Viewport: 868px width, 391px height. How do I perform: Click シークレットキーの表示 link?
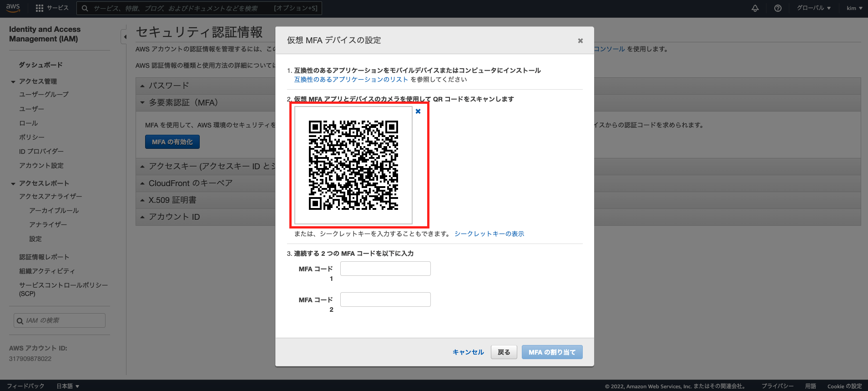point(489,234)
